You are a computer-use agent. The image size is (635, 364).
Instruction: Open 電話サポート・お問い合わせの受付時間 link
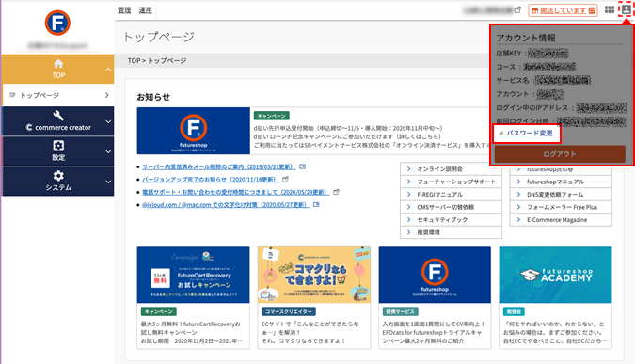pyautogui.click(x=236, y=192)
